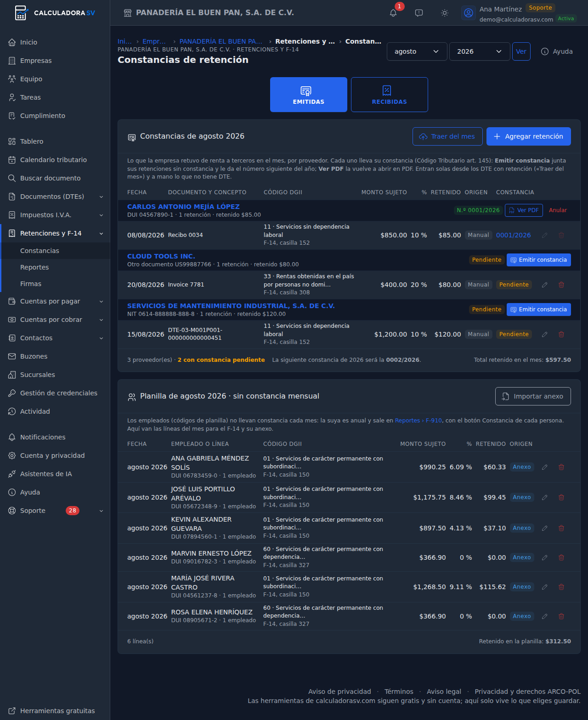Edit the Invoice 7781 retention pencil icon
This screenshot has height=720, width=588.
click(545, 285)
